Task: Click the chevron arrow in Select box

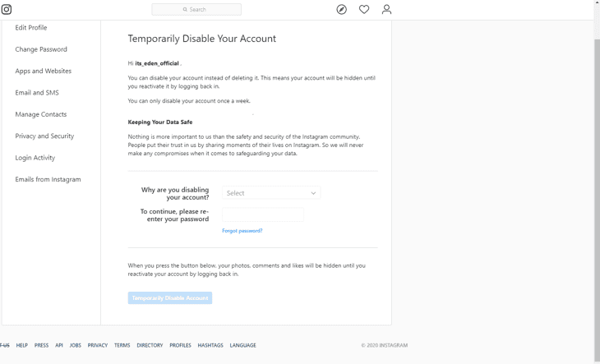Action: coord(313,193)
